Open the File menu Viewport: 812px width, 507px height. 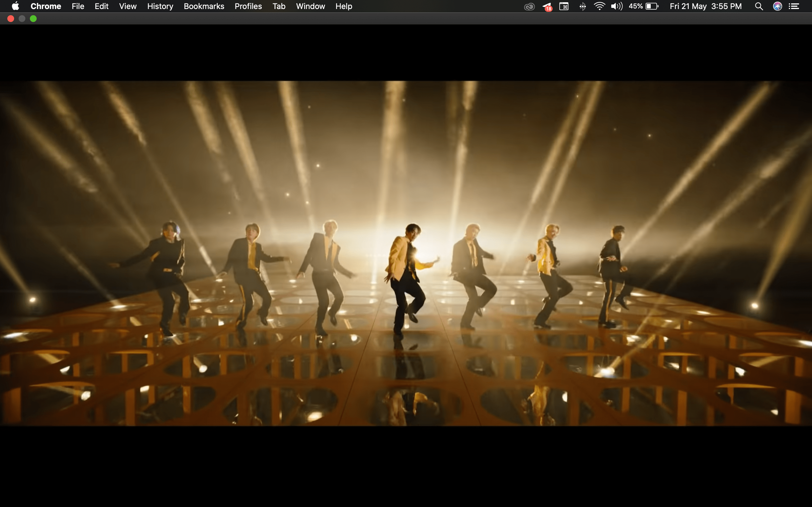(x=78, y=6)
